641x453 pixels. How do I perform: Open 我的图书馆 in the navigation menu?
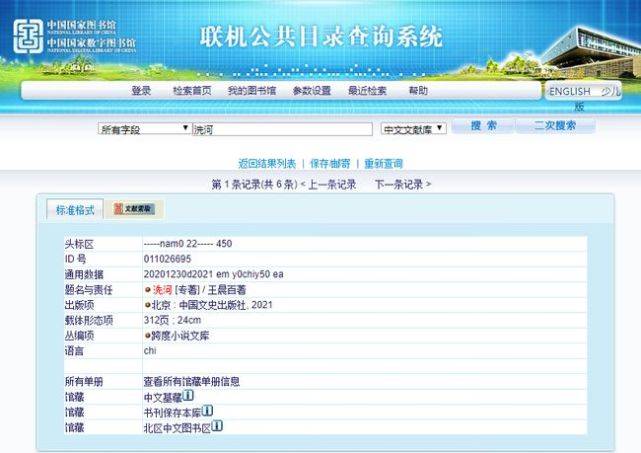250,91
